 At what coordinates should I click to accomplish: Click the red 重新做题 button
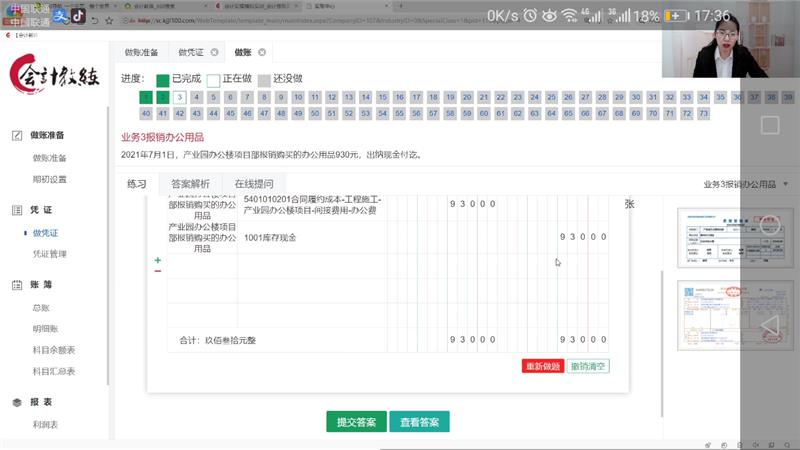click(x=543, y=366)
